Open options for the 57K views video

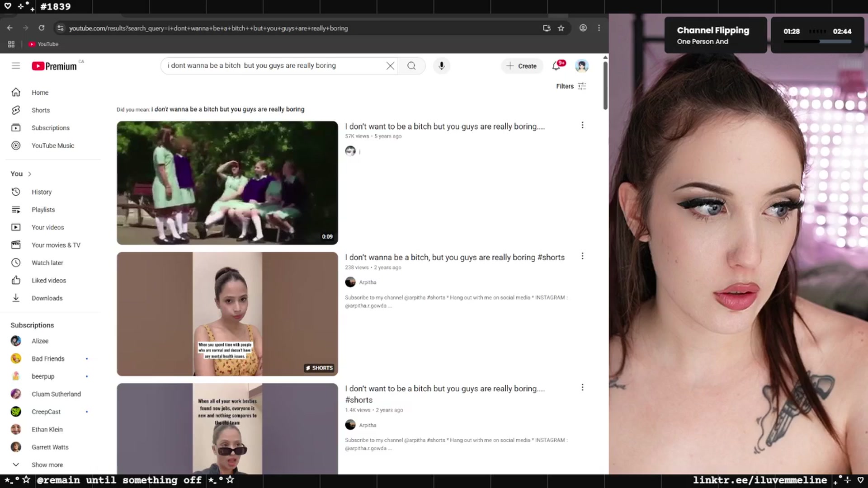[582, 125]
